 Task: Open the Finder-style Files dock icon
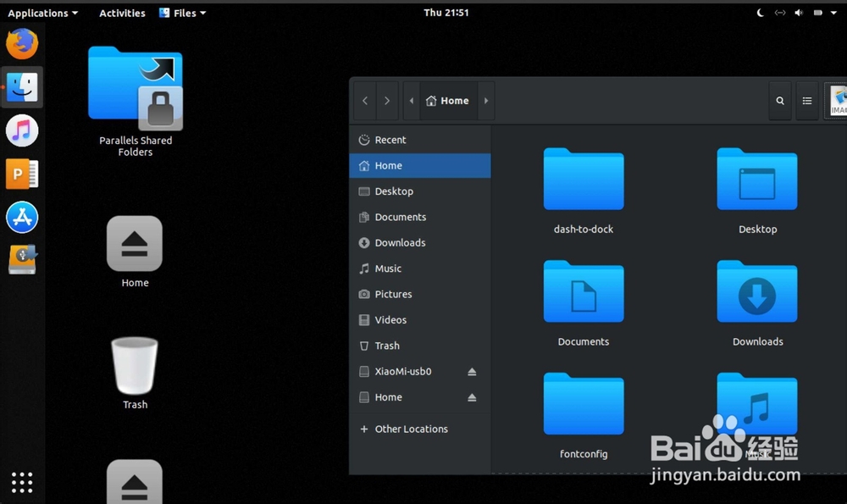[x=22, y=87]
